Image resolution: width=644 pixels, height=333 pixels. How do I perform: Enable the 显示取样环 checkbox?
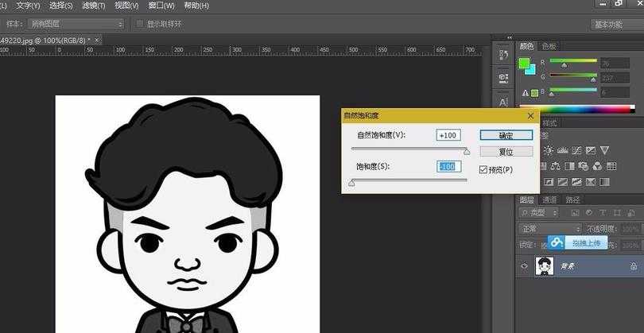(141, 24)
